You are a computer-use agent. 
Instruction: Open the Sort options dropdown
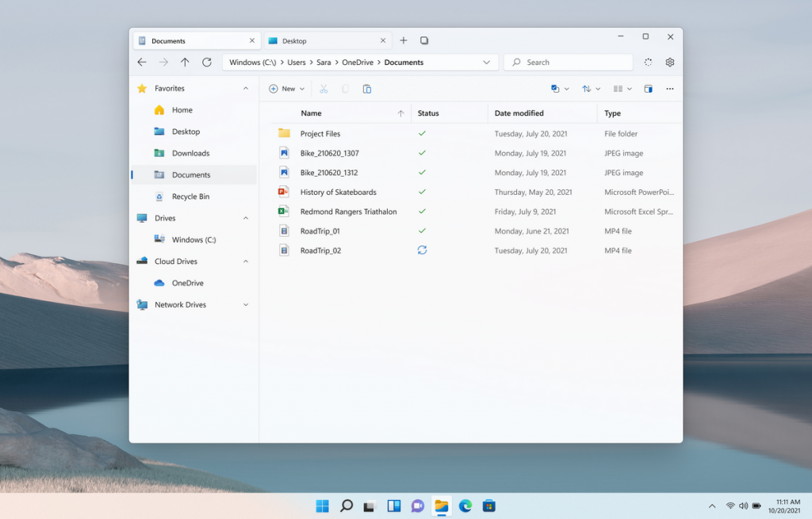pos(591,89)
